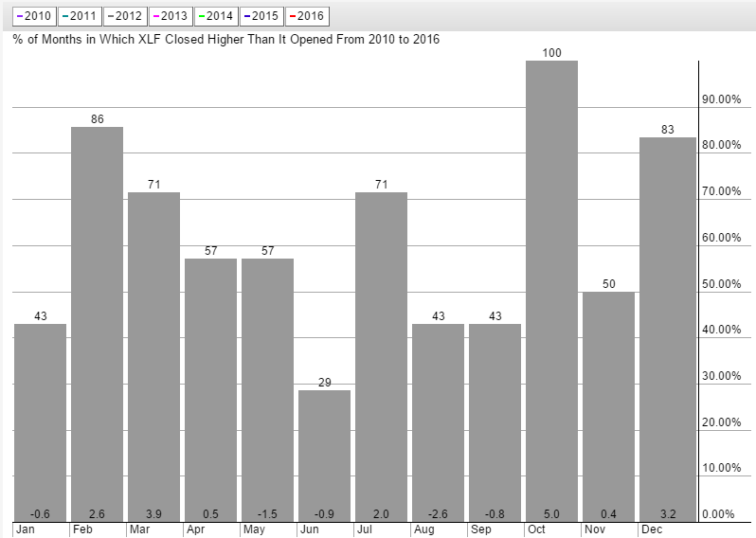Click the -1.5 average value in May bar

[x=267, y=514]
